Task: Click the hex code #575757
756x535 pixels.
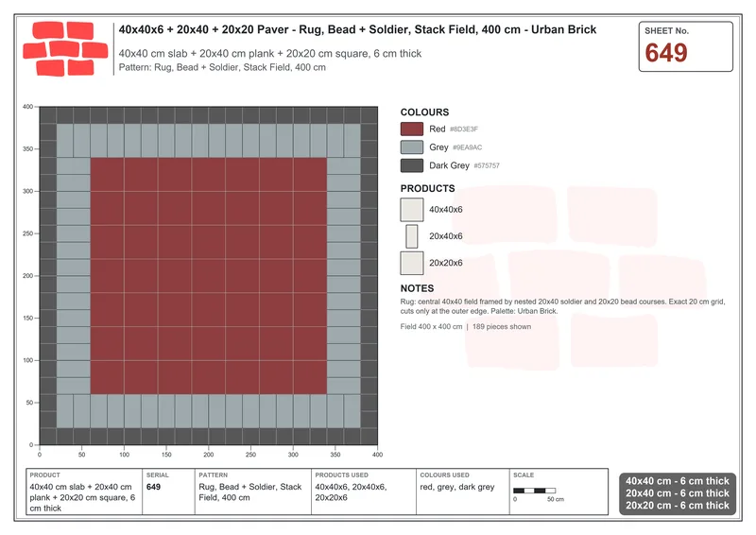Action: [487, 166]
